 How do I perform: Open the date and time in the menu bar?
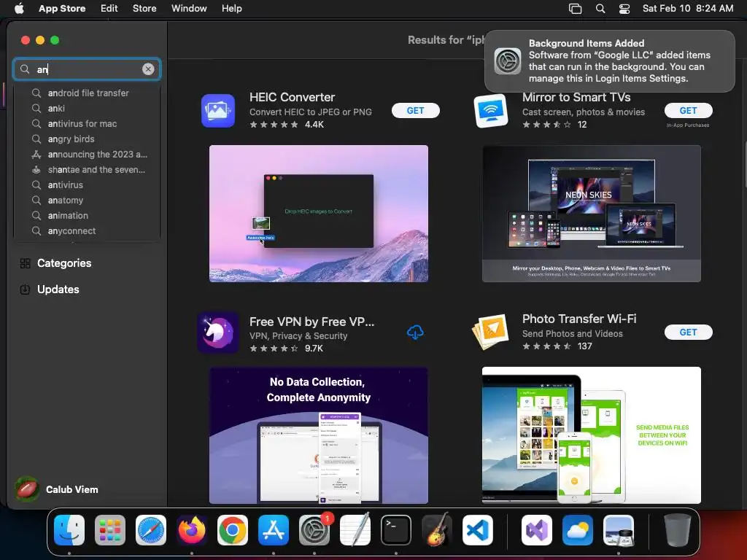(x=687, y=9)
